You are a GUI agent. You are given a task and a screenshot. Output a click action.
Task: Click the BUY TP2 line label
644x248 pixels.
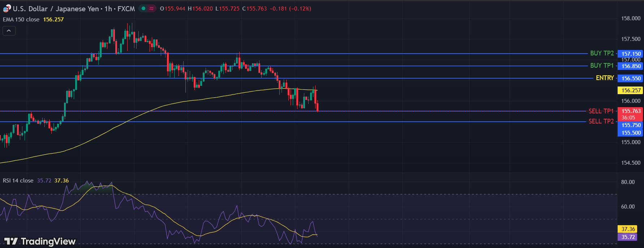602,53
